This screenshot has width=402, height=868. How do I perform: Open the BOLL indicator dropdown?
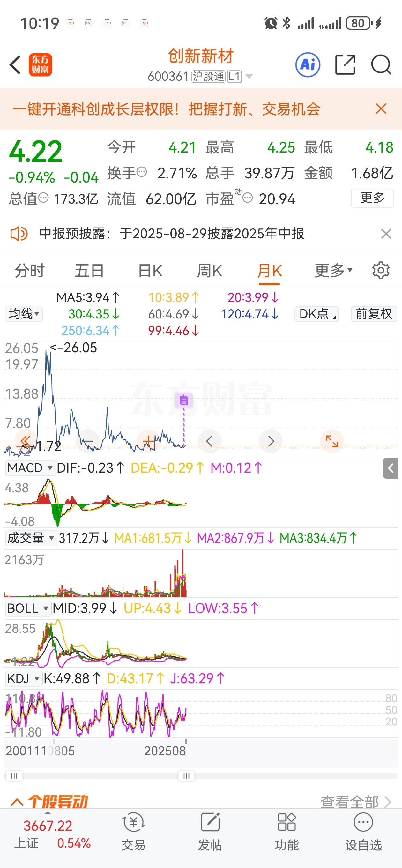coord(28,608)
